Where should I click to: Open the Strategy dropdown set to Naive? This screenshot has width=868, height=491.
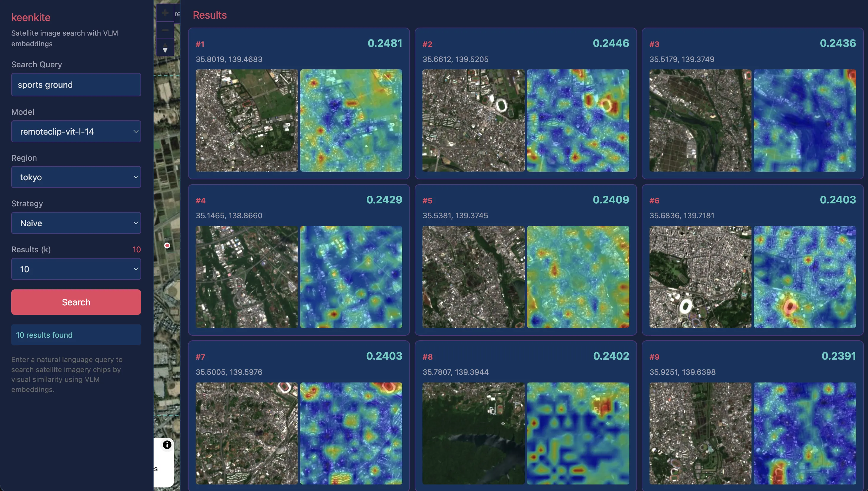click(76, 223)
